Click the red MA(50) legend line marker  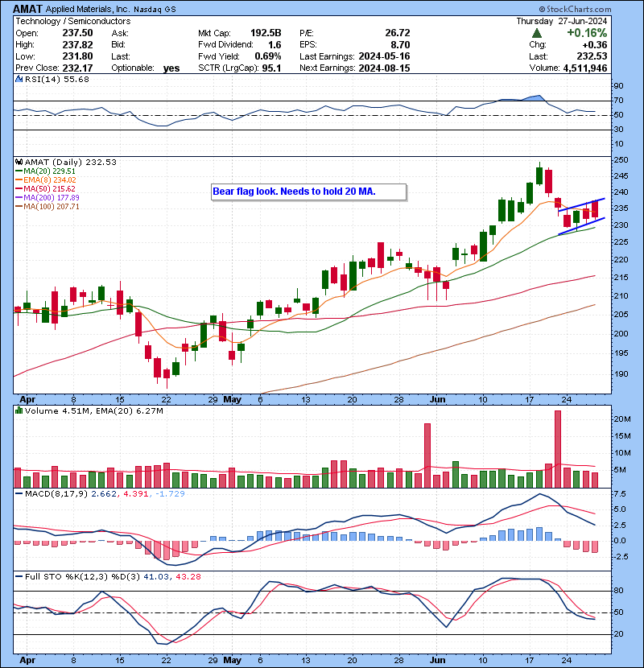click(x=18, y=189)
